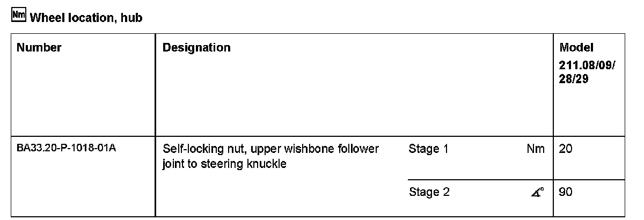Click the 'Nm' unit in the Stage 1 row
This screenshot has height=220, width=644.
tap(536, 149)
